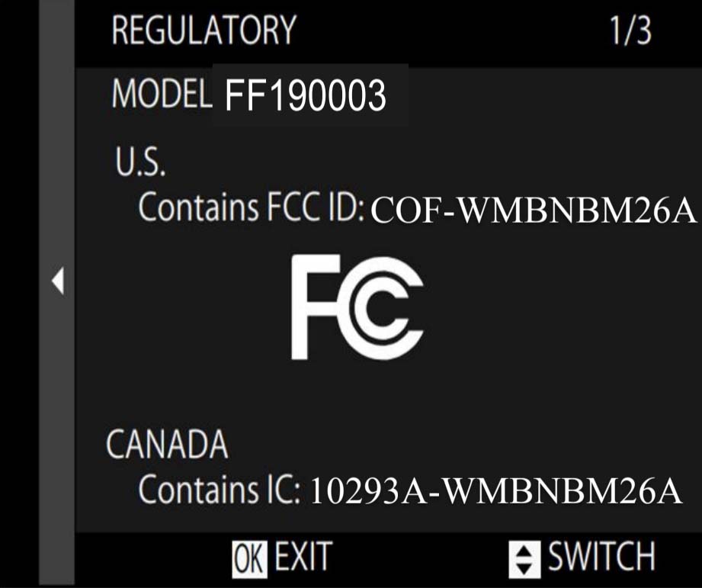Click the Contains FCC ID label
702x588 pixels.
(x=252, y=207)
